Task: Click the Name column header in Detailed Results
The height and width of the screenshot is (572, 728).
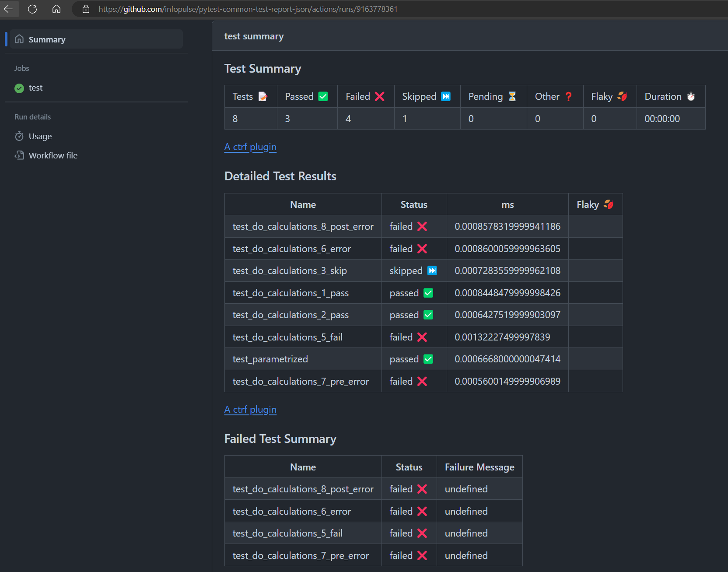Action: pyautogui.click(x=303, y=204)
